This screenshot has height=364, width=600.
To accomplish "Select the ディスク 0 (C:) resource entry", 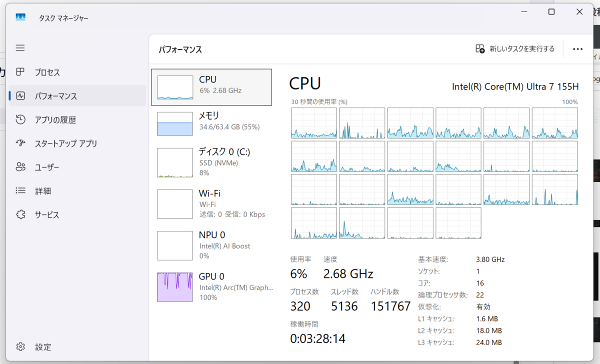I will point(211,162).
